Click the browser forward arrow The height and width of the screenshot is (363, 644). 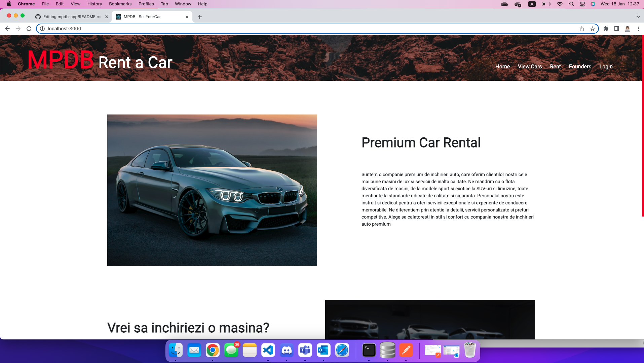[x=18, y=29]
